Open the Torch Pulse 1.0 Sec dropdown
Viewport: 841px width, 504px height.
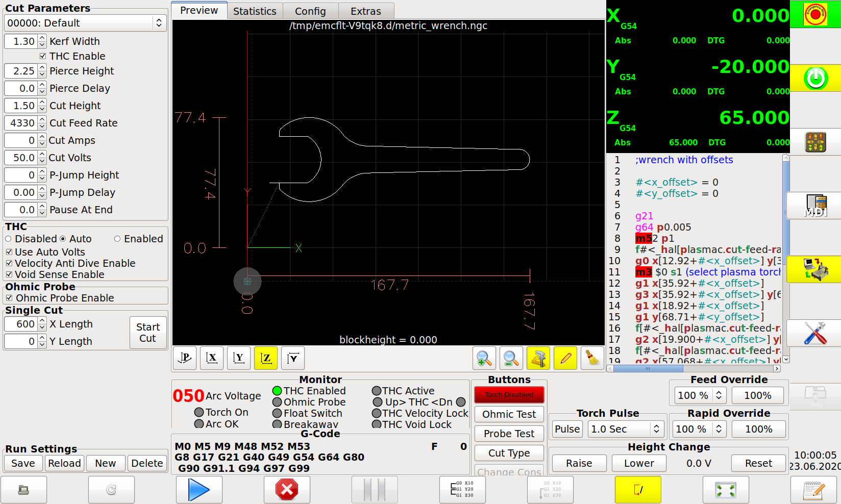pos(626,429)
